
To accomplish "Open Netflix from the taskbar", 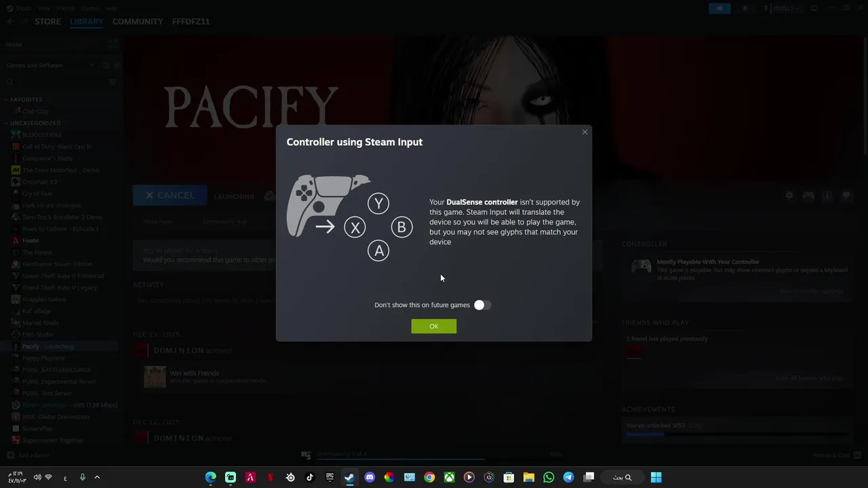I will [x=271, y=477].
